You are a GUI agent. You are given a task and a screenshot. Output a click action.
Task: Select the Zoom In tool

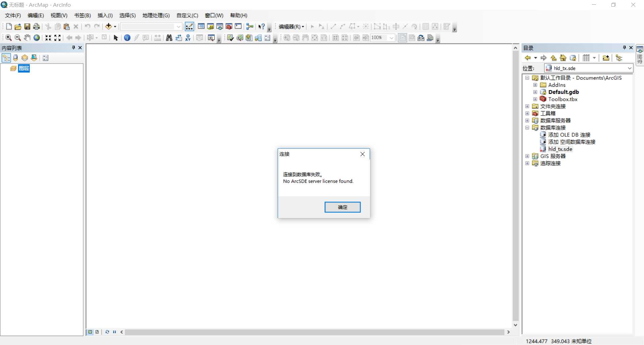tap(9, 38)
